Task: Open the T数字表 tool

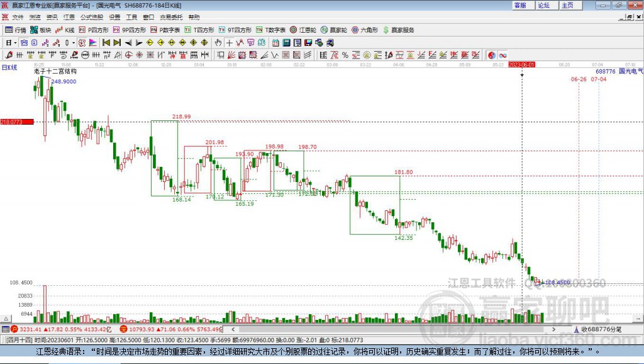Action: pos(270,30)
